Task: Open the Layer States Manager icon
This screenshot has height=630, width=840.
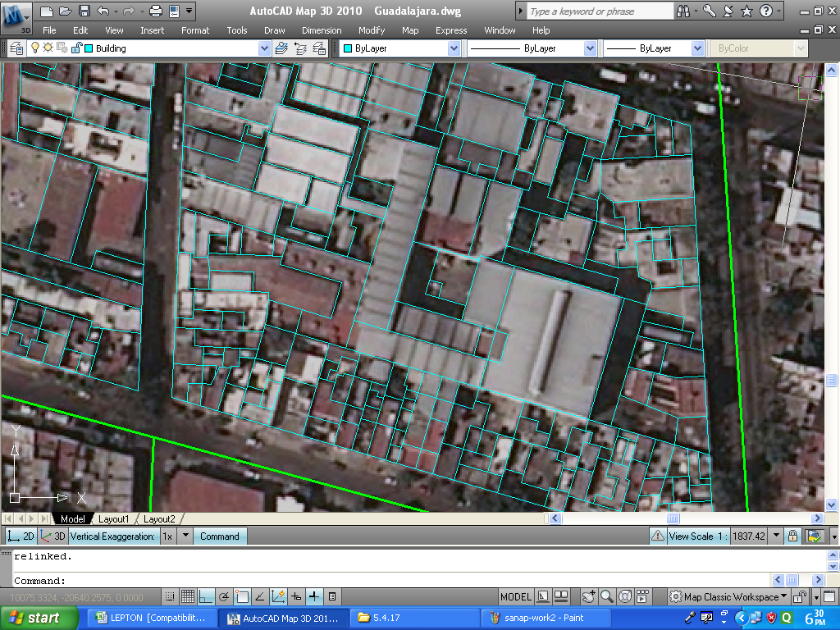Action: point(319,48)
